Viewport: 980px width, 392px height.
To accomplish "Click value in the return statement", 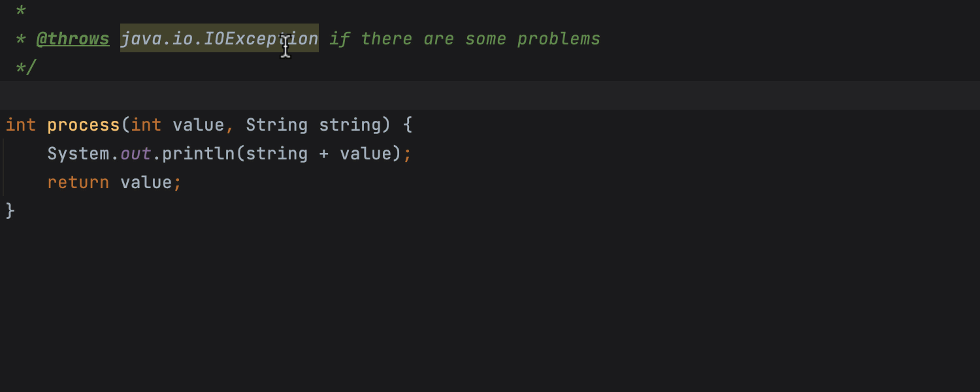I will [146, 182].
